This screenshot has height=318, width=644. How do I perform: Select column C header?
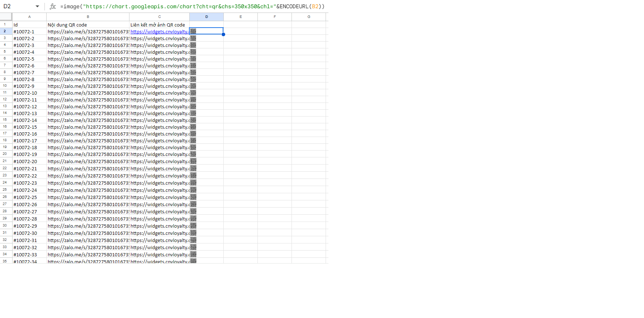(x=159, y=17)
